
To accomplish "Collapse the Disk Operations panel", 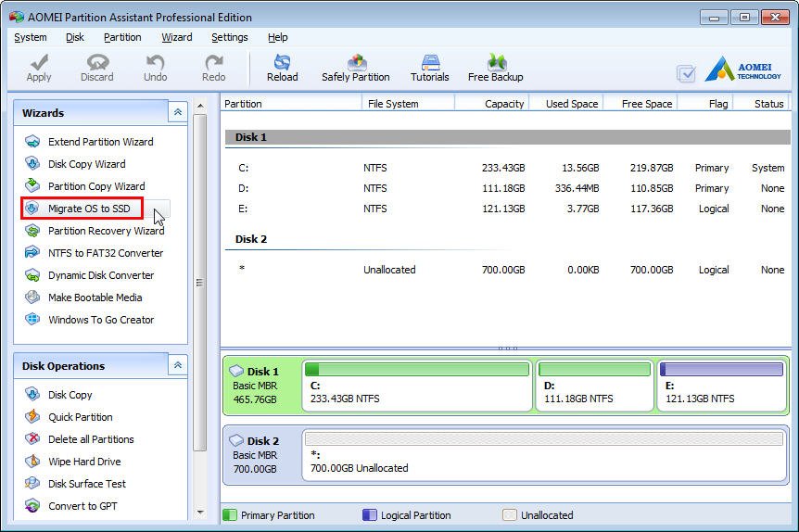I will (177, 366).
